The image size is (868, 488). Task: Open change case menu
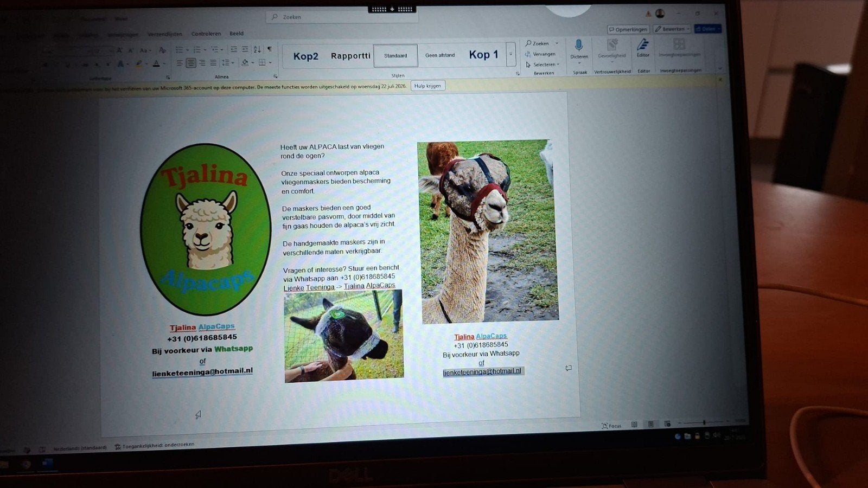[144, 50]
